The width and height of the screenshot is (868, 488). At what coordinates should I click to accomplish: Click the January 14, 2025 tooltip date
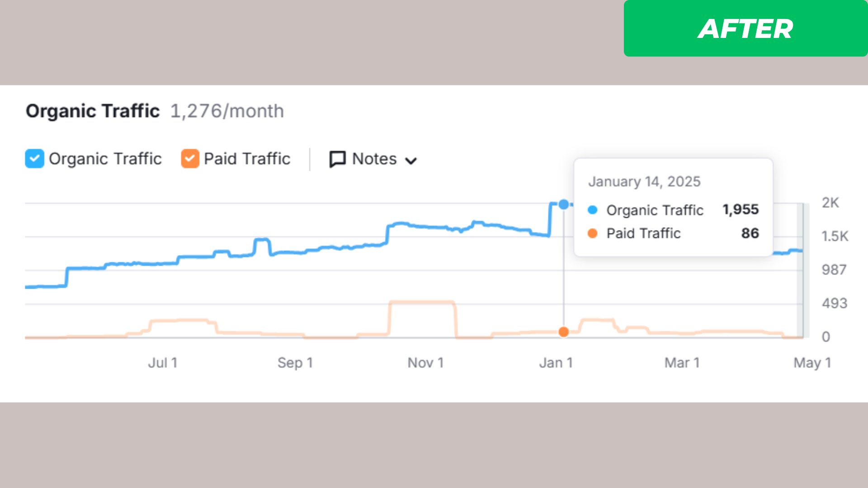coord(644,182)
